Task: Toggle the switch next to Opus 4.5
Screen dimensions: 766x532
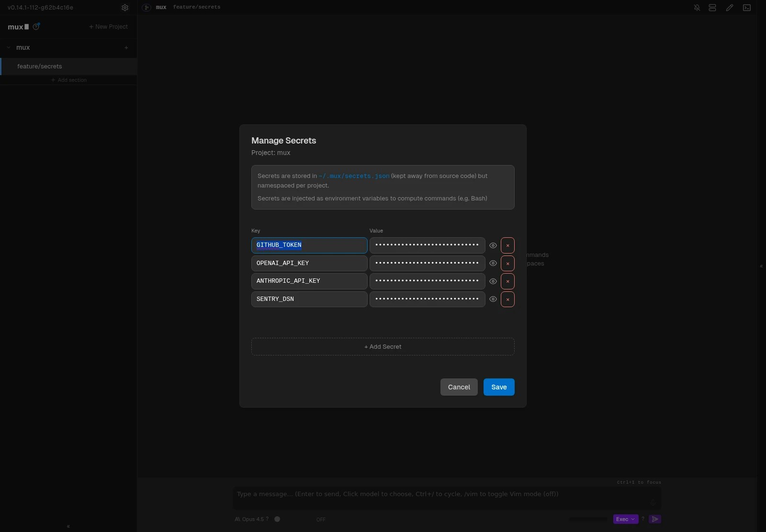Action: (277, 519)
